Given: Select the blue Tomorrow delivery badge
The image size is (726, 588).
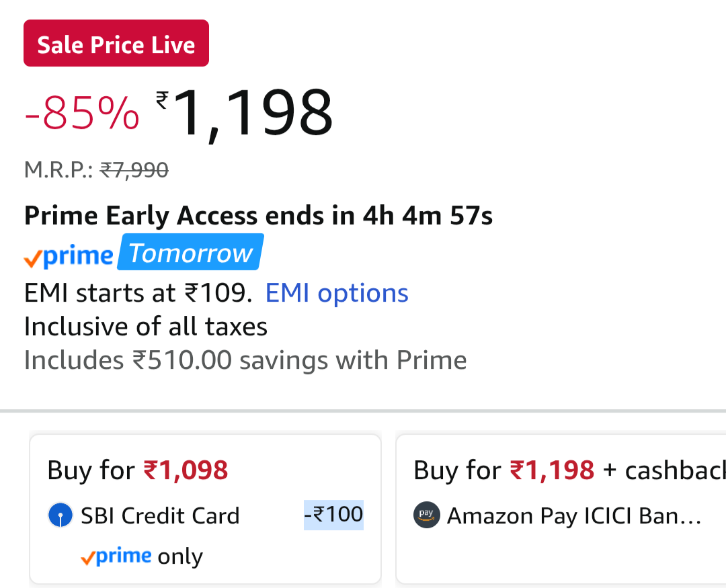Looking at the screenshot, I should point(191,253).
